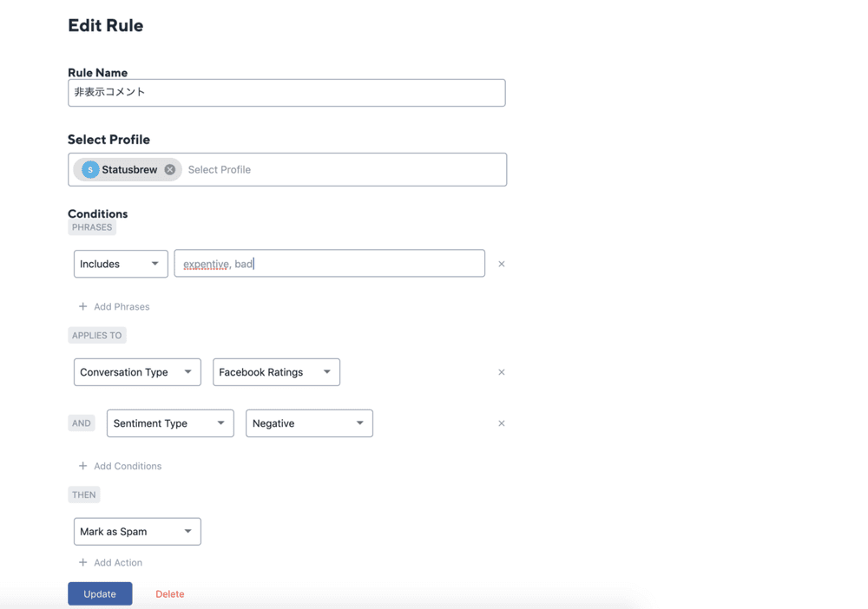The height and width of the screenshot is (609, 868).
Task: Focus the Rule Name text field
Action: point(286,93)
